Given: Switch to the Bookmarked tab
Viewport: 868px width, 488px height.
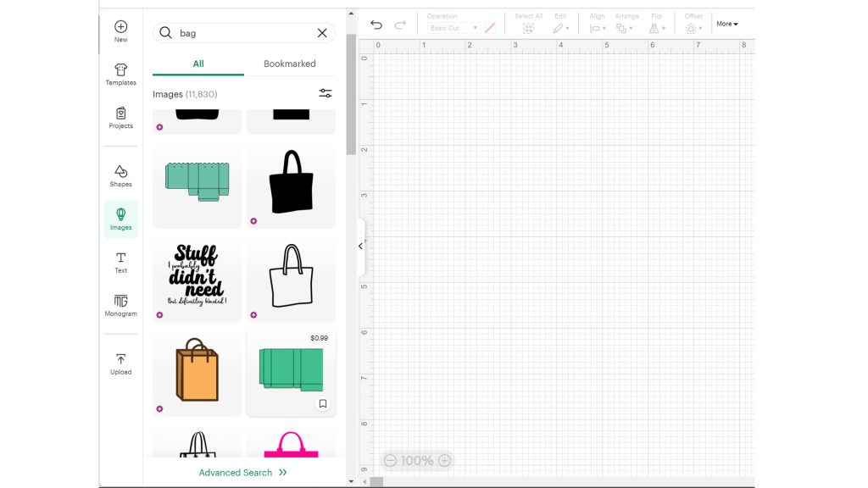Looking at the screenshot, I should coord(289,64).
